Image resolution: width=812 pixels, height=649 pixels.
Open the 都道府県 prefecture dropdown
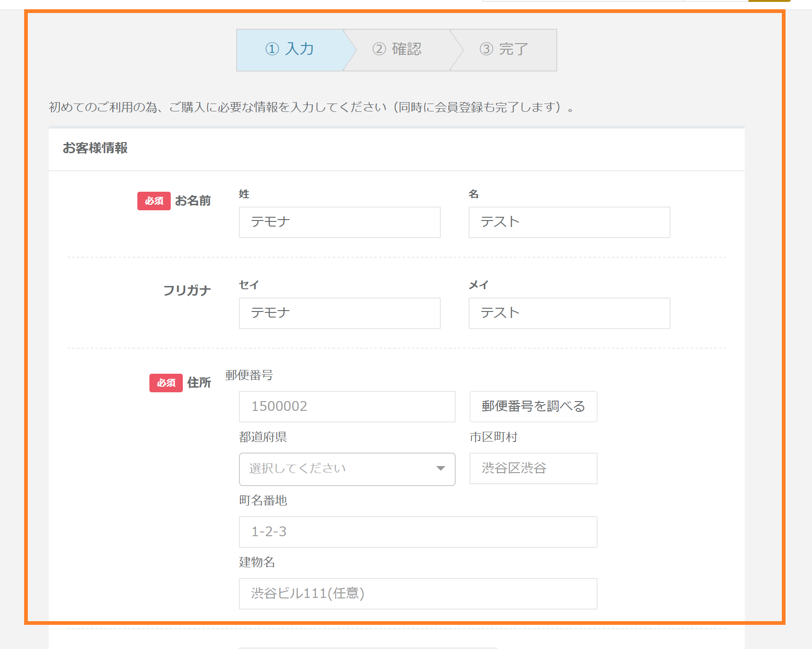point(347,469)
